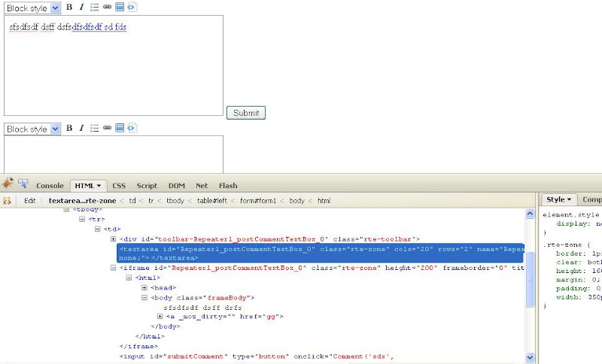602x364 pixels.
Task: Open the Firebug bug icon menu
Action: [x=8, y=184]
